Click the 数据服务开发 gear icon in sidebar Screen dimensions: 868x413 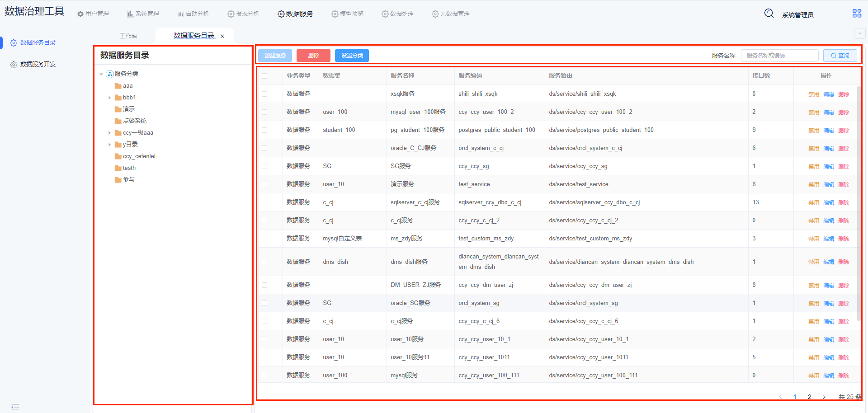pos(14,65)
